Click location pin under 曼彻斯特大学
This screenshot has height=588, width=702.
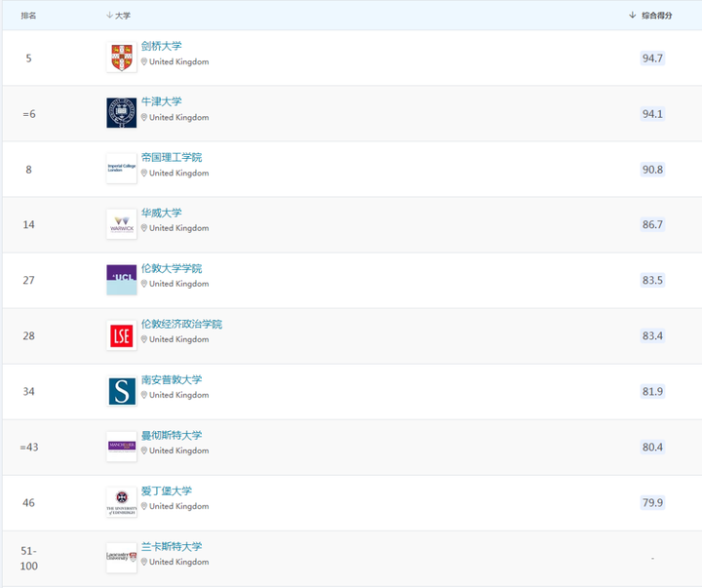144,451
